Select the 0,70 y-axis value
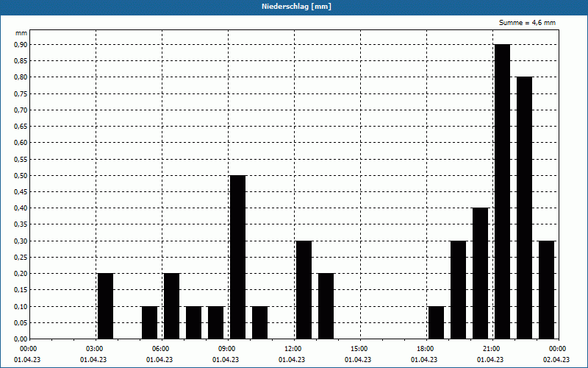 (21, 110)
